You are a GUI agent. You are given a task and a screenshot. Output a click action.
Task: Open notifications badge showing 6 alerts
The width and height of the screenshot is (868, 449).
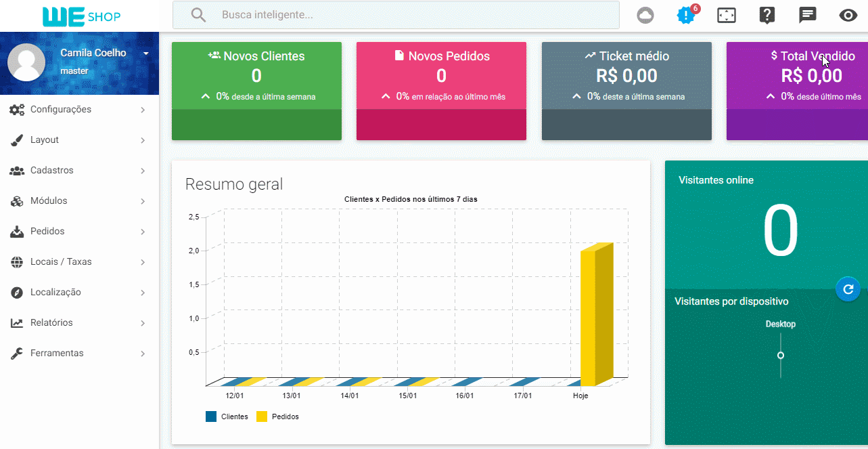coord(686,16)
